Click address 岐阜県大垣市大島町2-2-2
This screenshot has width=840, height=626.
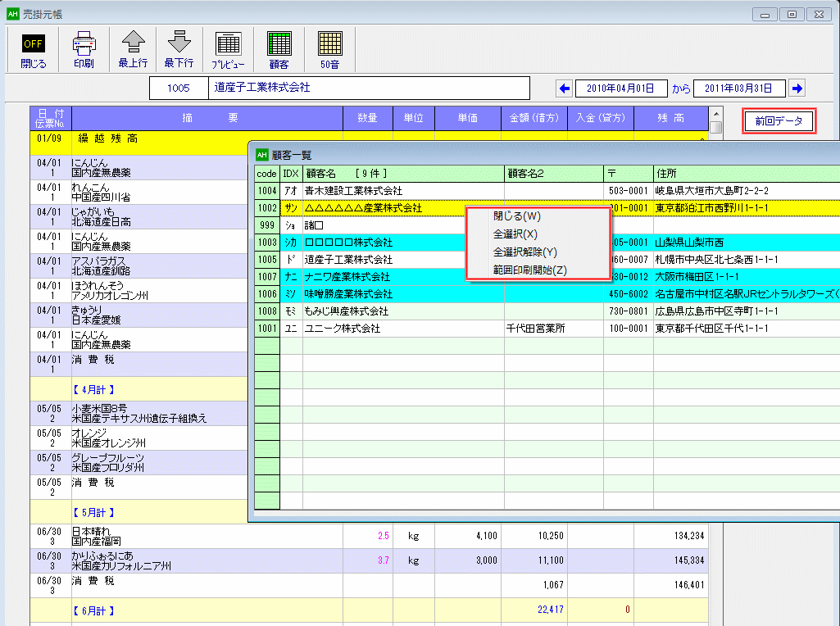pos(712,191)
